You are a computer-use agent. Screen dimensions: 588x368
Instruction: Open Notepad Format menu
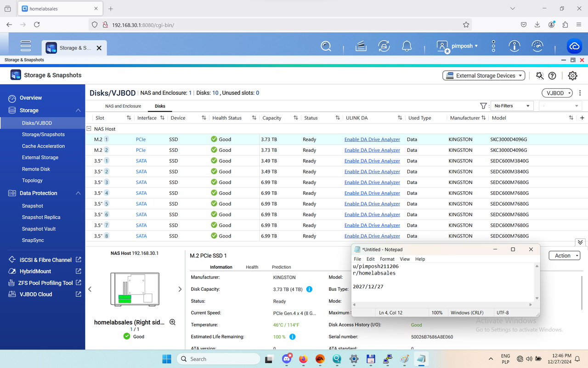(x=387, y=259)
